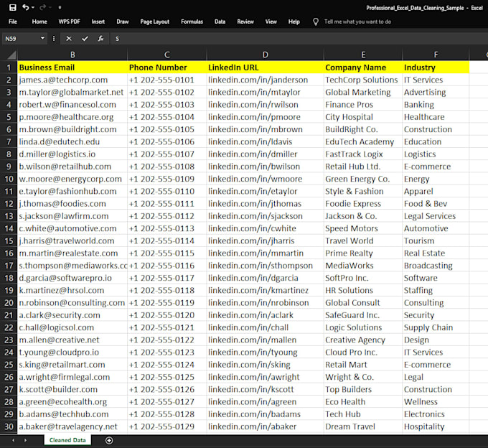Click the Tell me what you want to do box
488x448 pixels.
coord(357,22)
